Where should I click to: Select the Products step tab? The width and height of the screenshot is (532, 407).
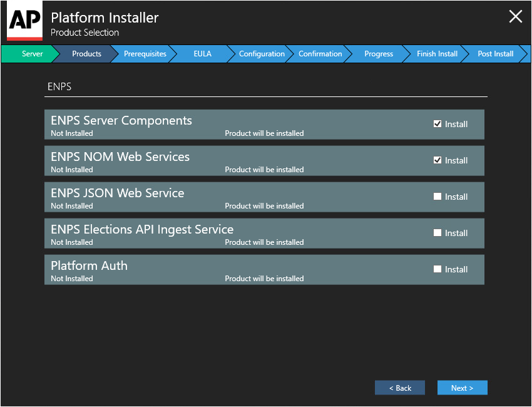(x=86, y=54)
